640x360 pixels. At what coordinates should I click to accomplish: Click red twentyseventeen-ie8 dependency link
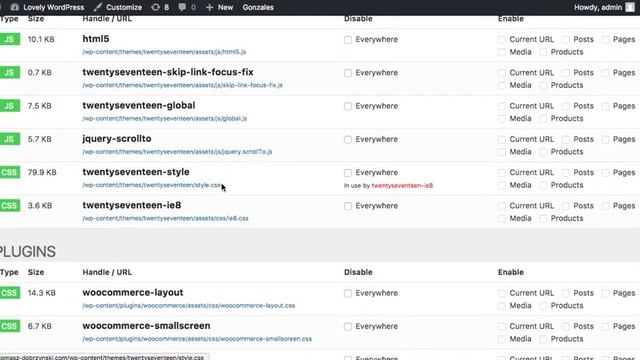[x=402, y=185]
